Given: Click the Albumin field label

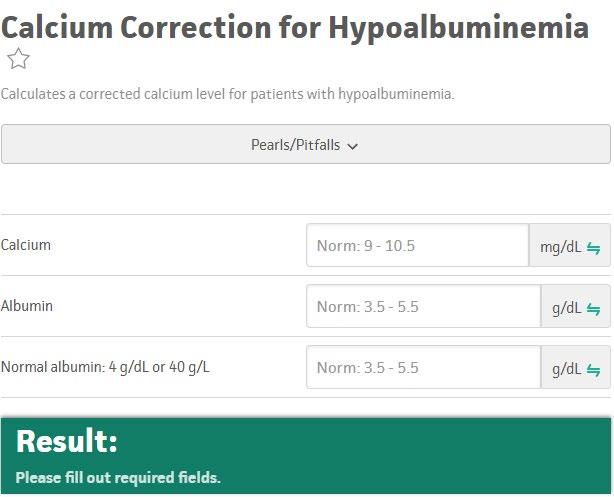Looking at the screenshot, I should coord(27,306).
